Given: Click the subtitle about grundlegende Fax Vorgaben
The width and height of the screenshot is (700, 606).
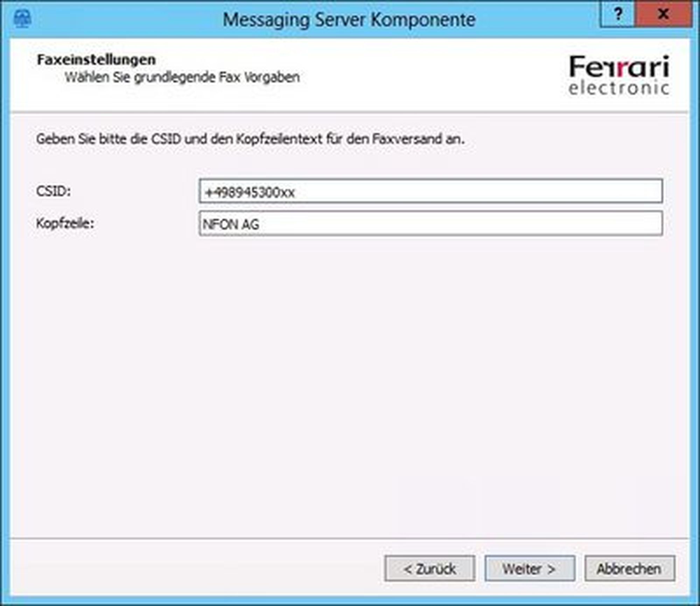Looking at the screenshot, I should 182,77.
